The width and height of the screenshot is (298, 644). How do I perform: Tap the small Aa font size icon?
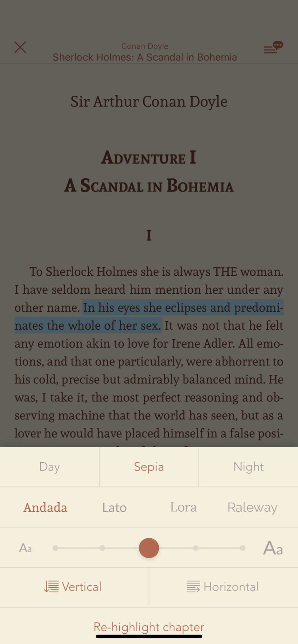point(25,548)
